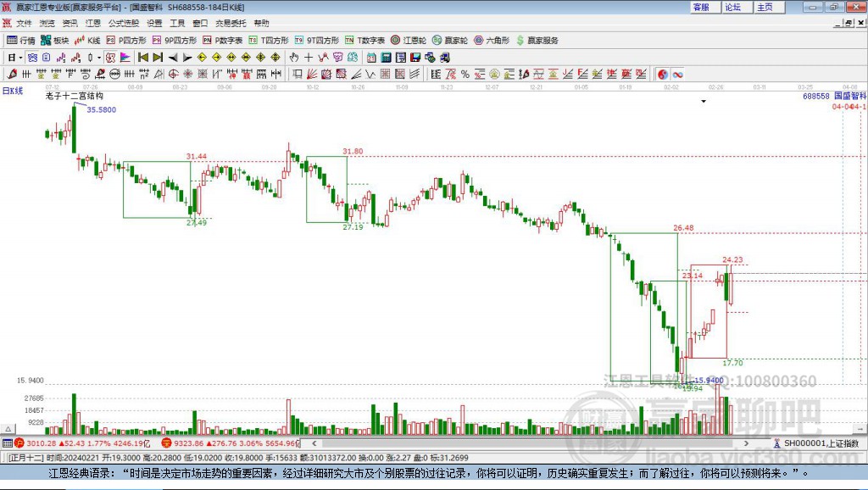The width and height of the screenshot is (868, 490).
Task: Click the small black dropdown triangle above chart
Action: 704,102
